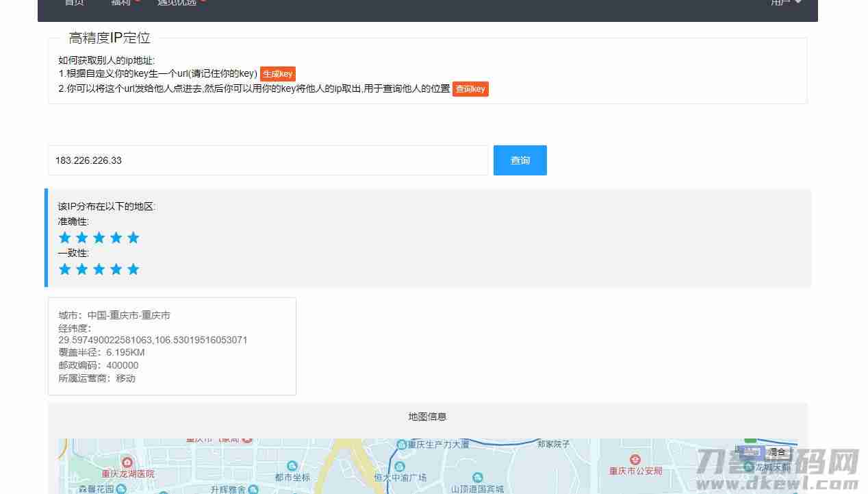The height and width of the screenshot is (494, 868).
Task: Click the orange 查询key button
Action: 470,89
